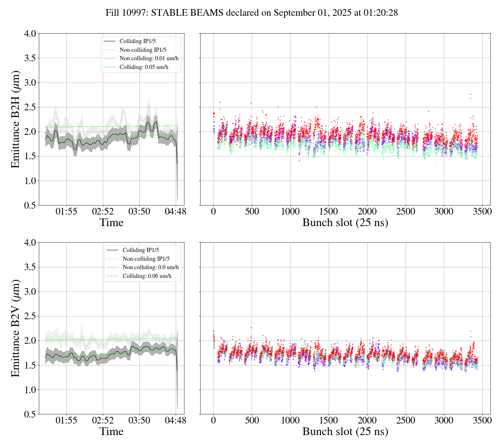
Task: Select the 'Non colliding: 0.0 um/h' legend label
Action: click(x=150, y=267)
